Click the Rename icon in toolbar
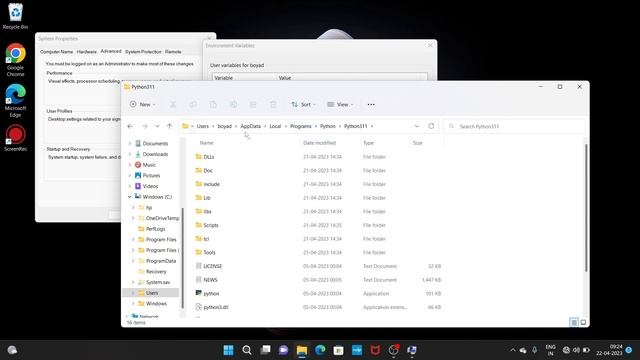This screenshot has width=640, height=360. click(x=233, y=104)
